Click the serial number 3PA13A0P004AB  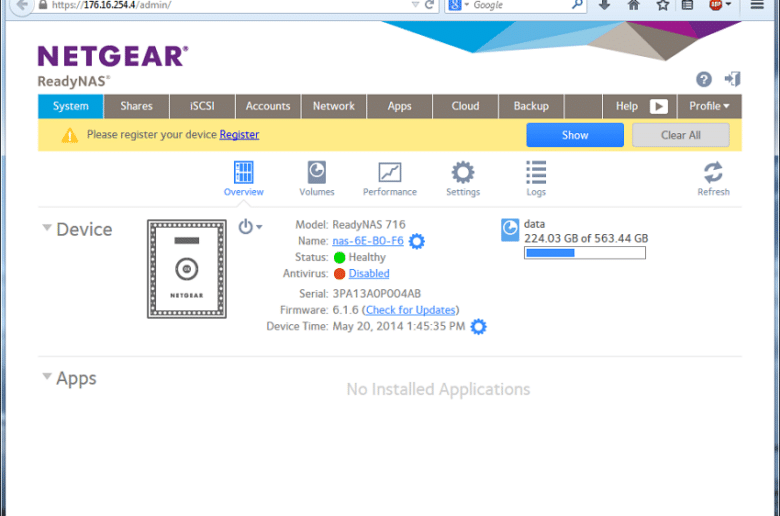(377, 294)
